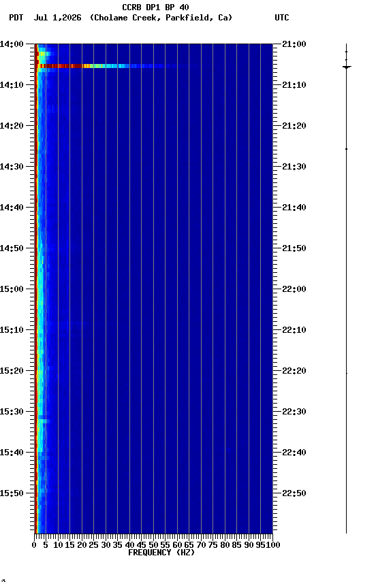This screenshot has height=588, width=376.
Task: Click the title text "CCRB DP1 BP 40"
Action: [155, 7]
